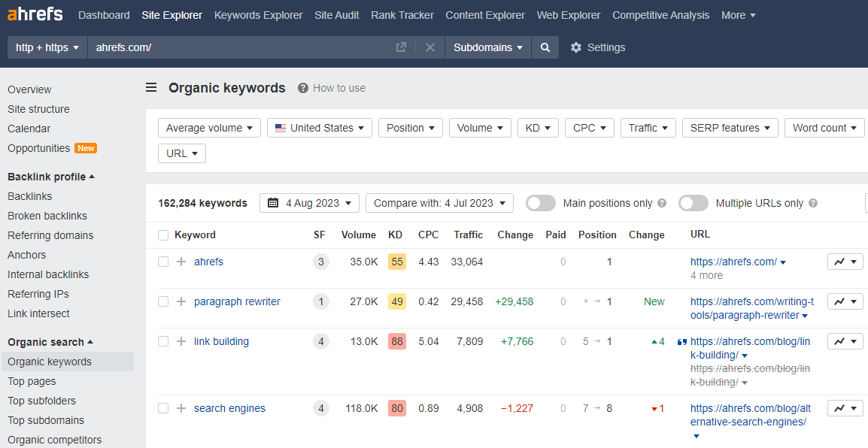The image size is (868, 448).
Task: Click the featured snippet quote icon in link building row
Action: click(682, 342)
